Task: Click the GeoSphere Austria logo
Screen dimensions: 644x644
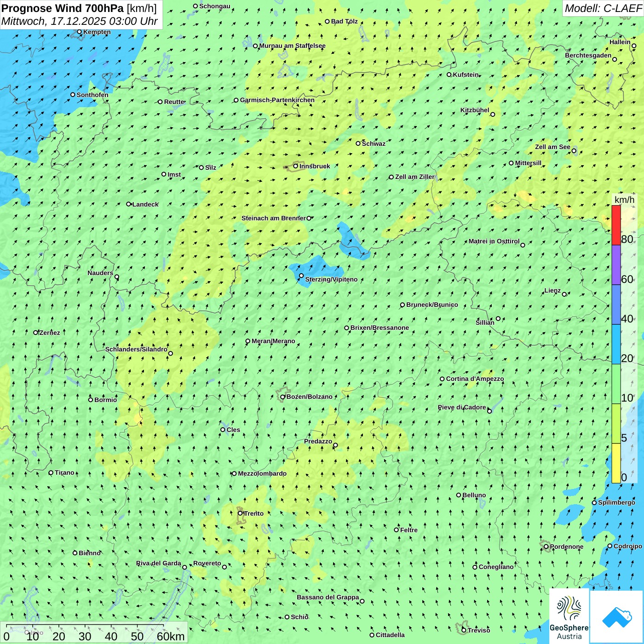Action: (x=569, y=616)
